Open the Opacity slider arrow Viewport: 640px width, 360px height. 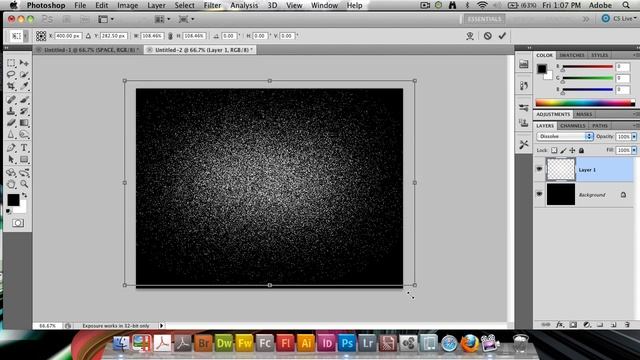[x=634, y=136]
